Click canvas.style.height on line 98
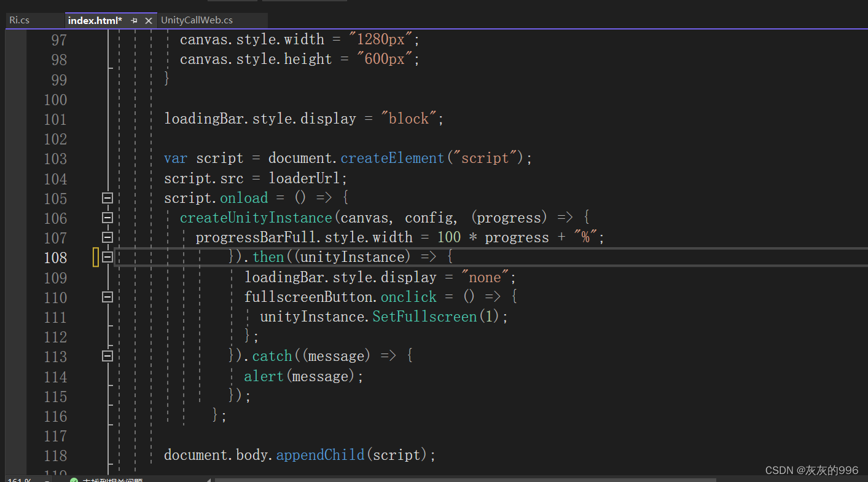This screenshot has height=482, width=868. pos(256,59)
